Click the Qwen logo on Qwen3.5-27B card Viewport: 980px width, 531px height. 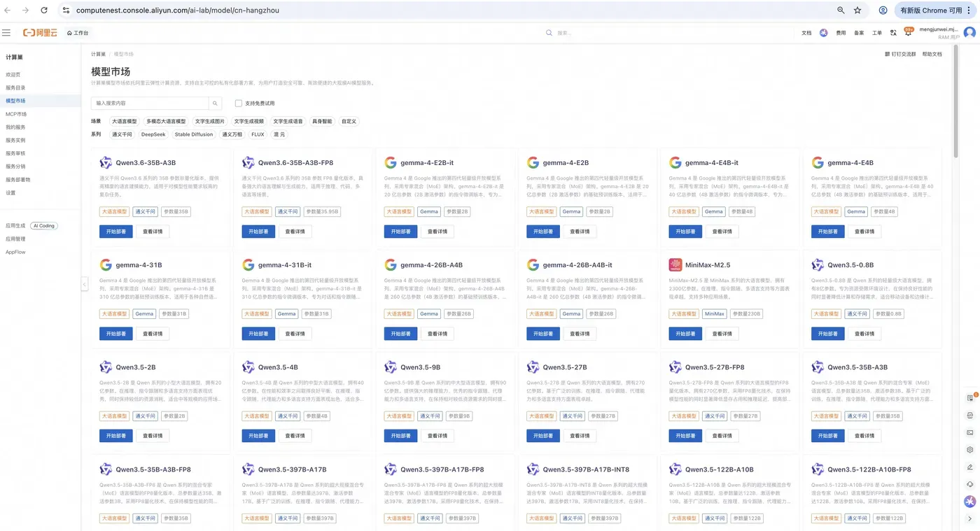(x=533, y=367)
